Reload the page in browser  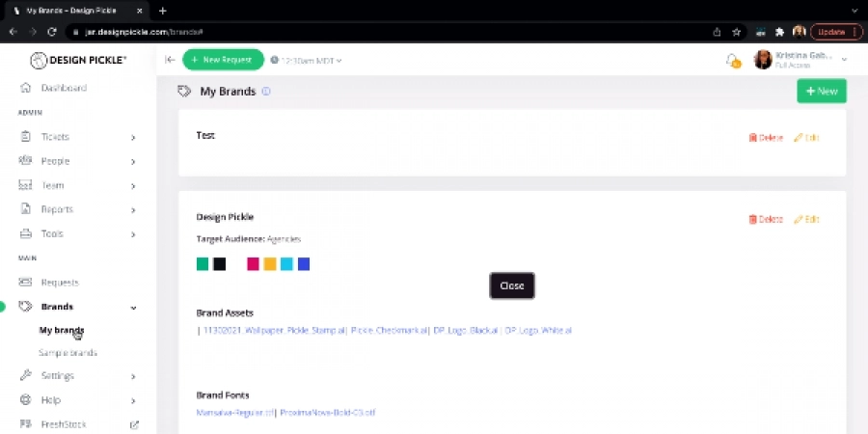pos(52,32)
